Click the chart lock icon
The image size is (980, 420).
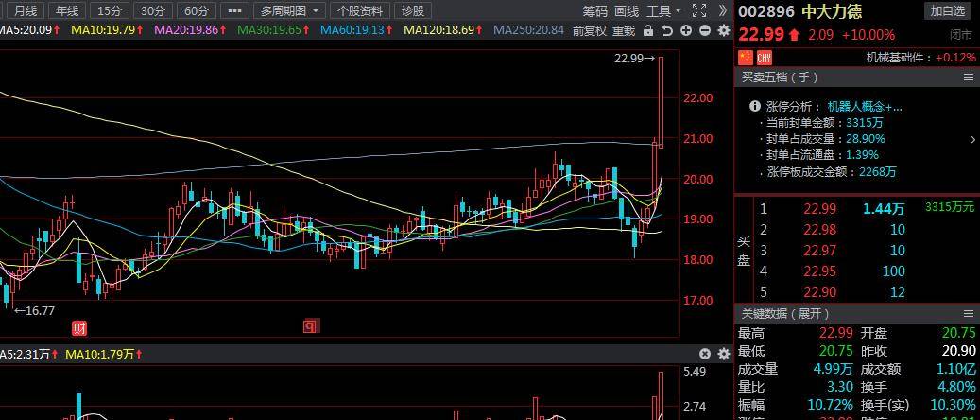tap(650, 30)
